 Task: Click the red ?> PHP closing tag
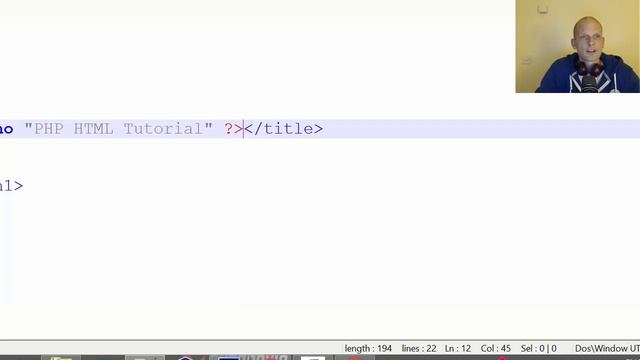coord(233,129)
